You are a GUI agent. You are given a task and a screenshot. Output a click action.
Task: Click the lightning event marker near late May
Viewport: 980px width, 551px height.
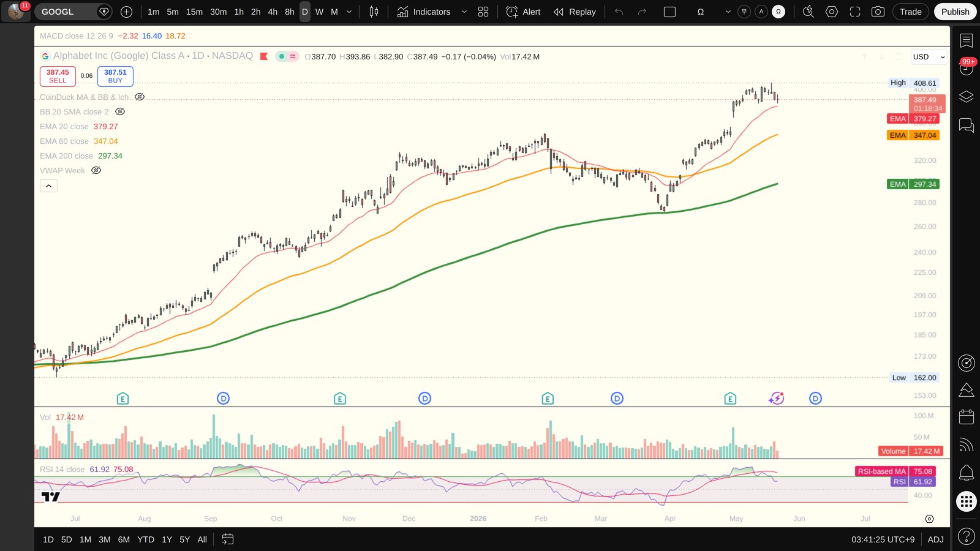[x=776, y=399]
